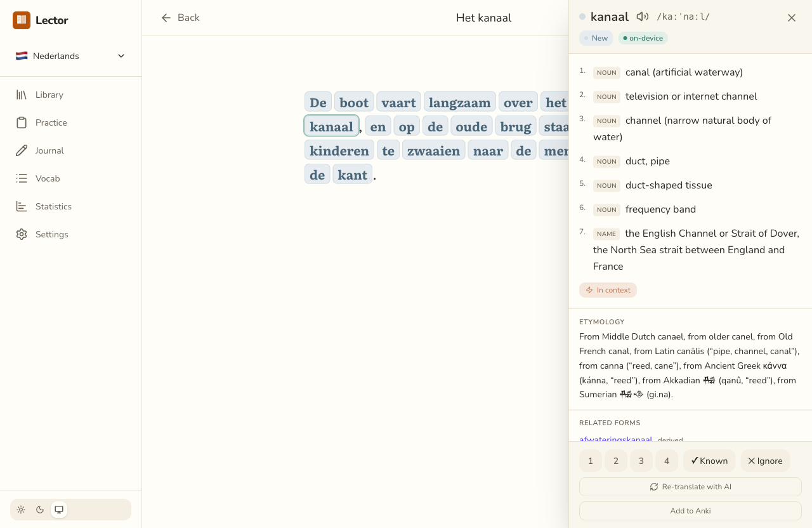Click the In context lightning chip
Viewport: 812px width, 528px height.
pos(608,290)
